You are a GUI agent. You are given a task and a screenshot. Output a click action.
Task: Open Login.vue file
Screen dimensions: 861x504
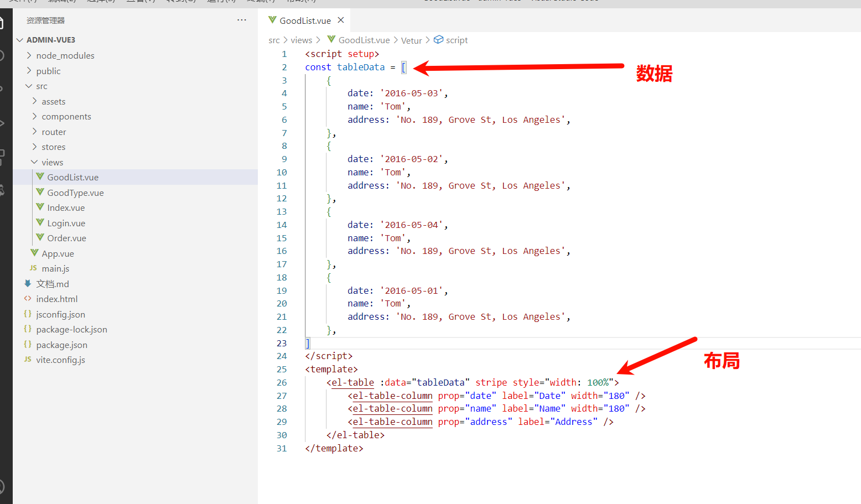pos(135,223)
